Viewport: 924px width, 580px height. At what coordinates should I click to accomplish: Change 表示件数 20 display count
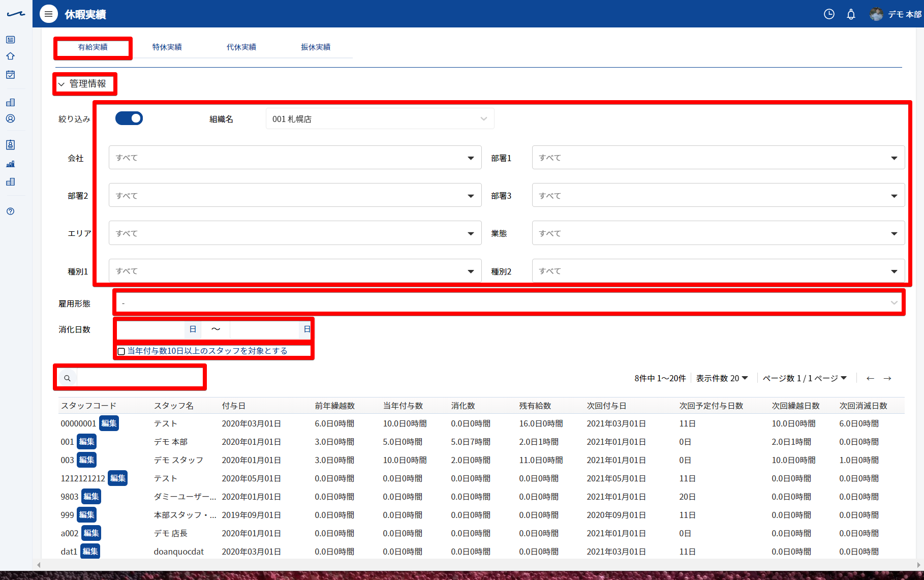point(722,378)
